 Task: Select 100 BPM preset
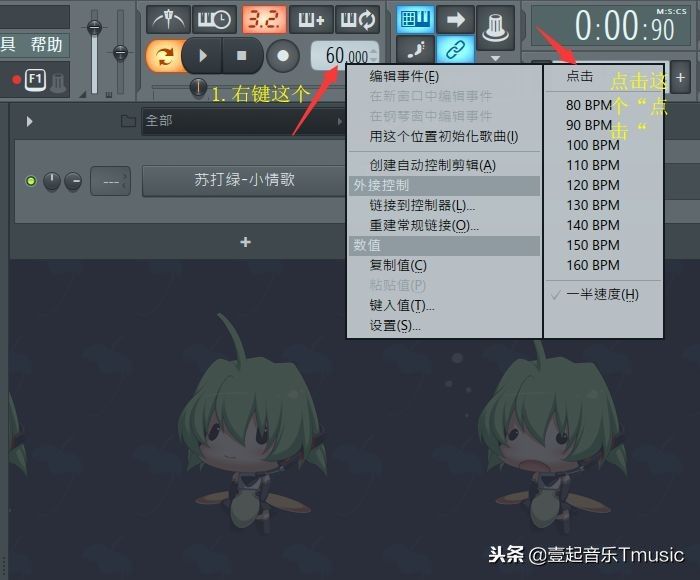[x=604, y=146]
